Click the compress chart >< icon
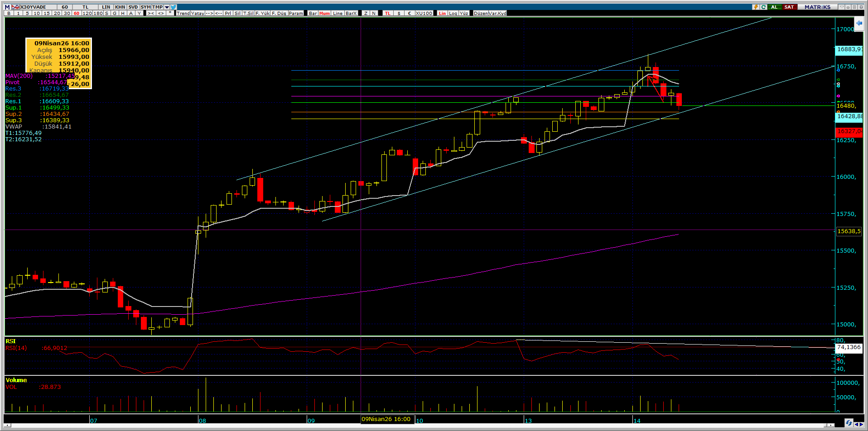Image resolution: width=868 pixels, height=431 pixels. click(151, 13)
